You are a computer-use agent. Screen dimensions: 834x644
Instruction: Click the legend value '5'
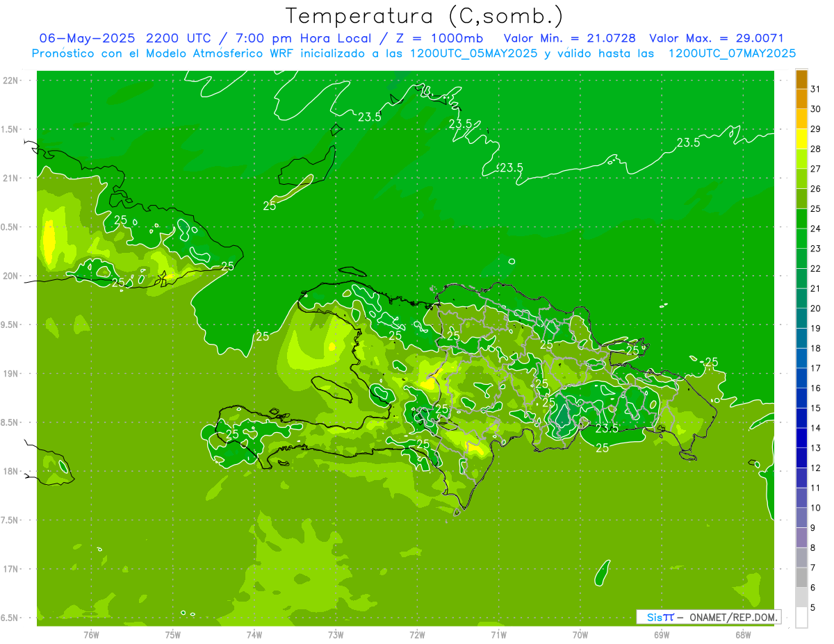(x=813, y=608)
